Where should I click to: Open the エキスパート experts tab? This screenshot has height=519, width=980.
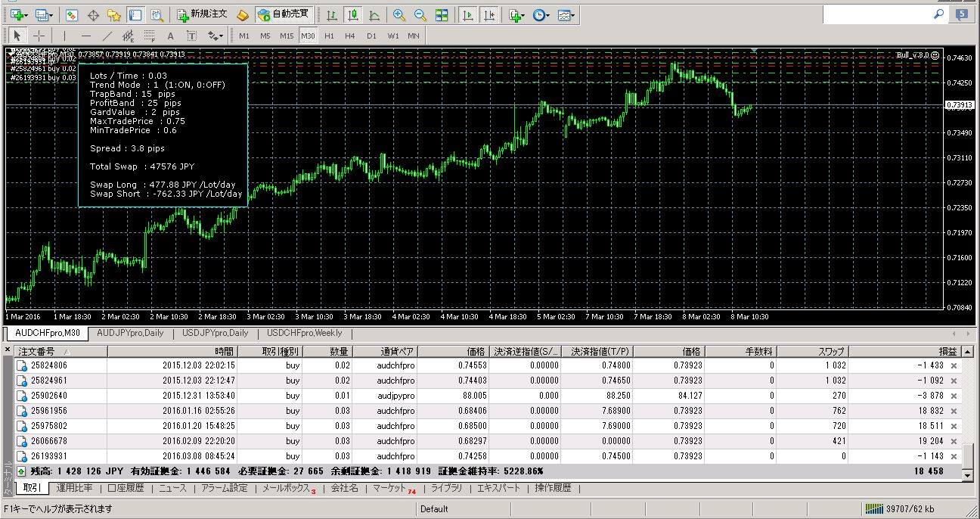coord(498,489)
